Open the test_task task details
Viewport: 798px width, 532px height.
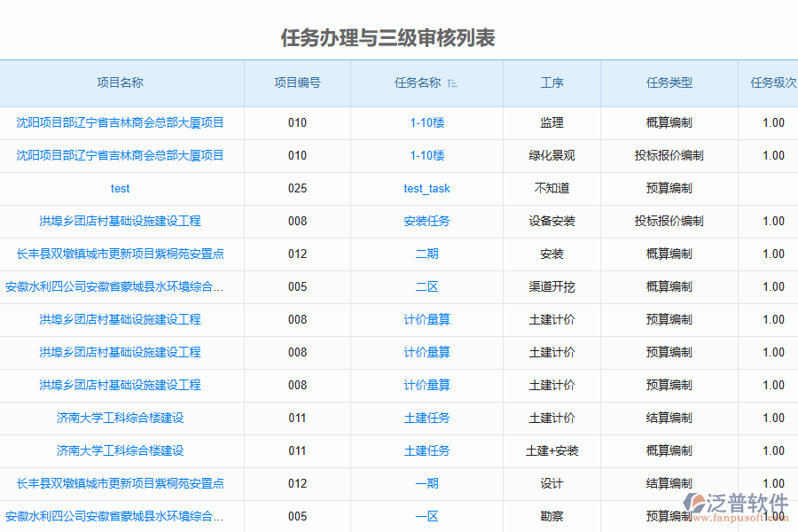click(x=426, y=188)
